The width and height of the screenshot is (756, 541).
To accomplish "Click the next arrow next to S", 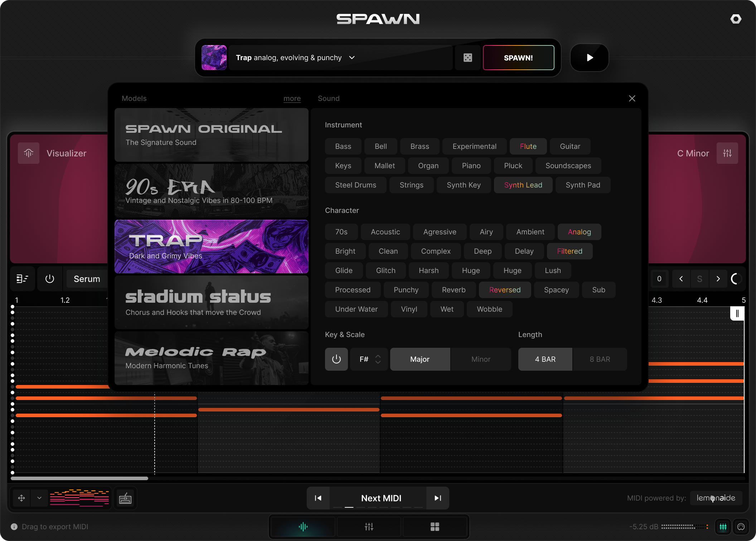I will (718, 279).
